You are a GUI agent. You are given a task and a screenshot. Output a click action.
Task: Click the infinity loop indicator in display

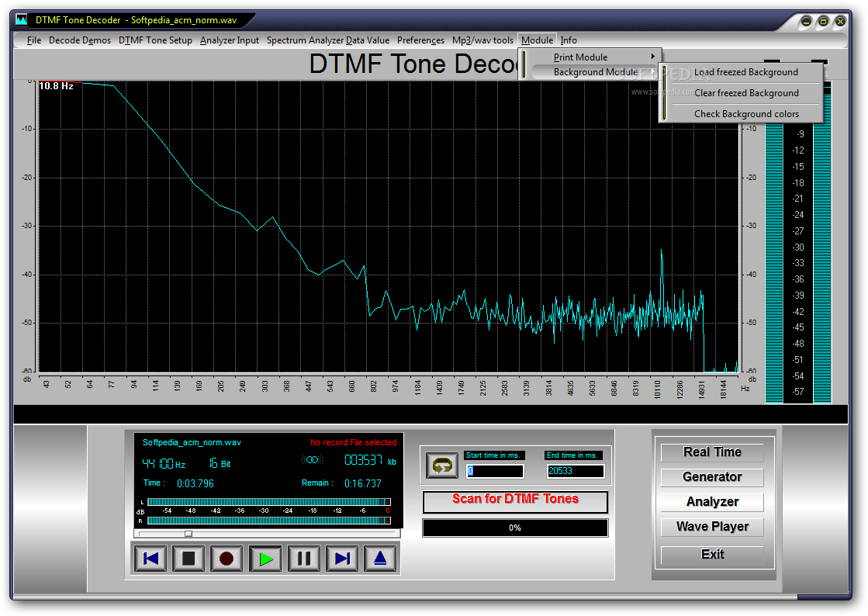pyautogui.click(x=312, y=460)
